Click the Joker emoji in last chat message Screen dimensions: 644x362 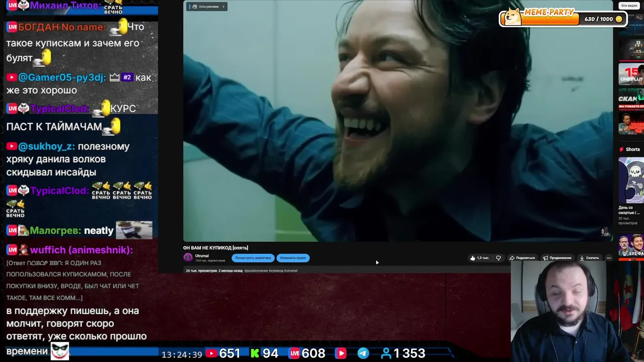point(59,350)
